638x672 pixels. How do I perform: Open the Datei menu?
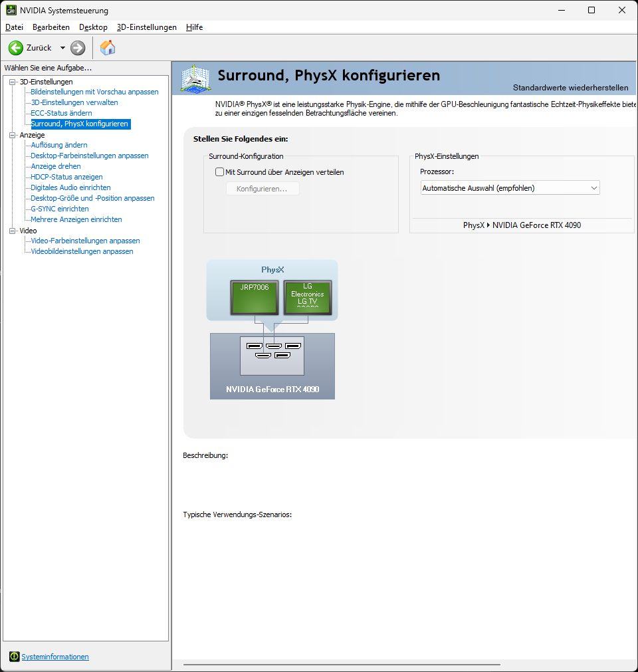pyautogui.click(x=14, y=27)
